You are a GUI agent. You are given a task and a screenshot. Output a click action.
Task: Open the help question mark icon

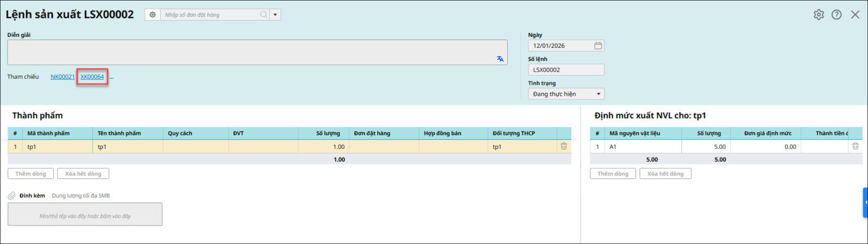(x=837, y=15)
